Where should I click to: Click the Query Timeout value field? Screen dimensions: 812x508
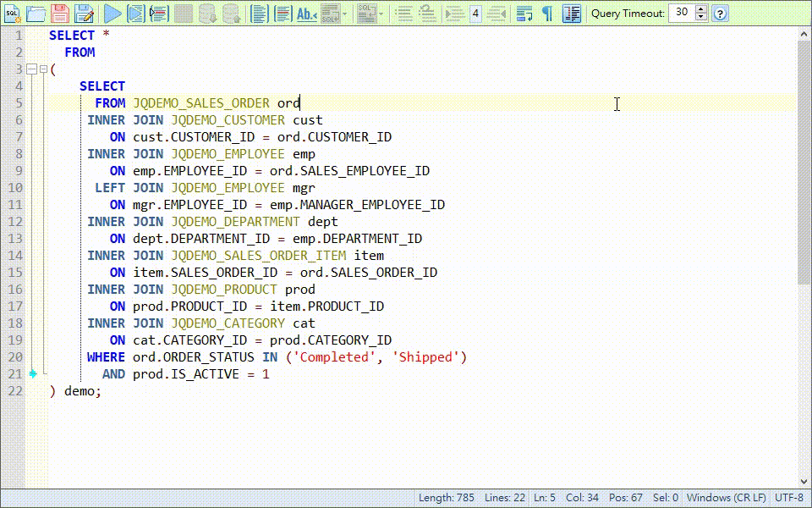click(682, 13)
